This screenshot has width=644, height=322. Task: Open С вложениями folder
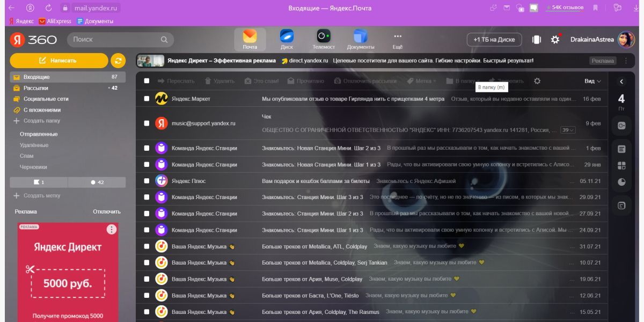pyautogui.click(x=68, y=110)
